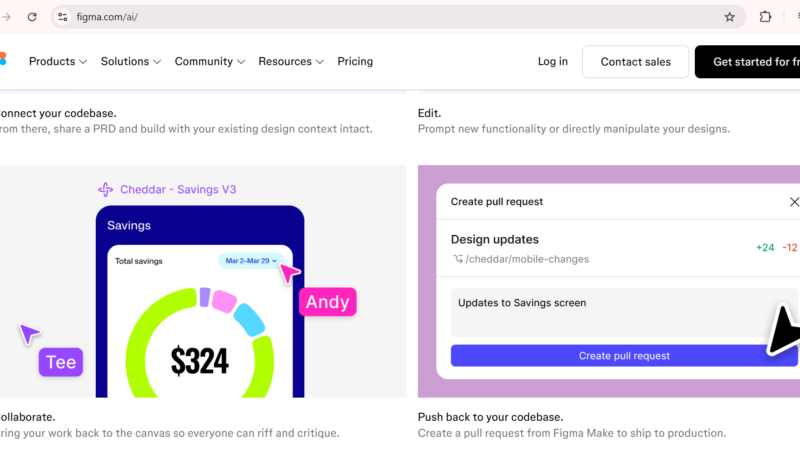Click the Design updates heading
The width and height of the screenshot is (800, 450).
[x=494, y=239]
